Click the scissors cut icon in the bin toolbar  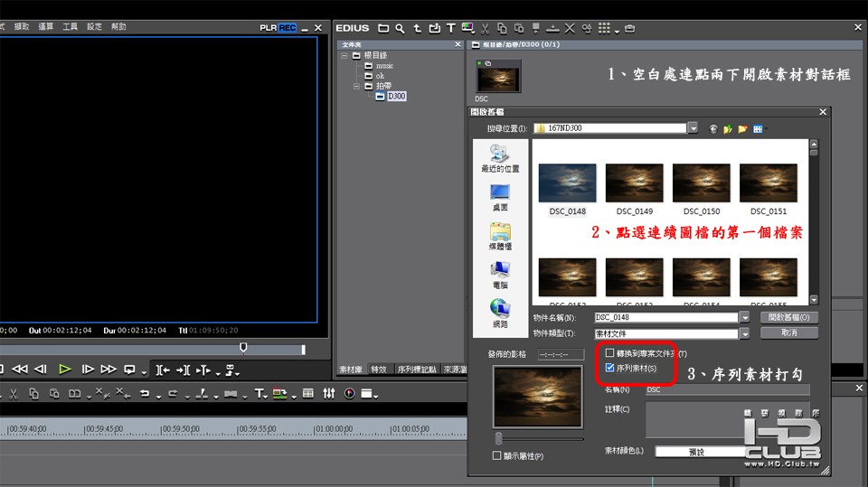click(x=486, y=29)
